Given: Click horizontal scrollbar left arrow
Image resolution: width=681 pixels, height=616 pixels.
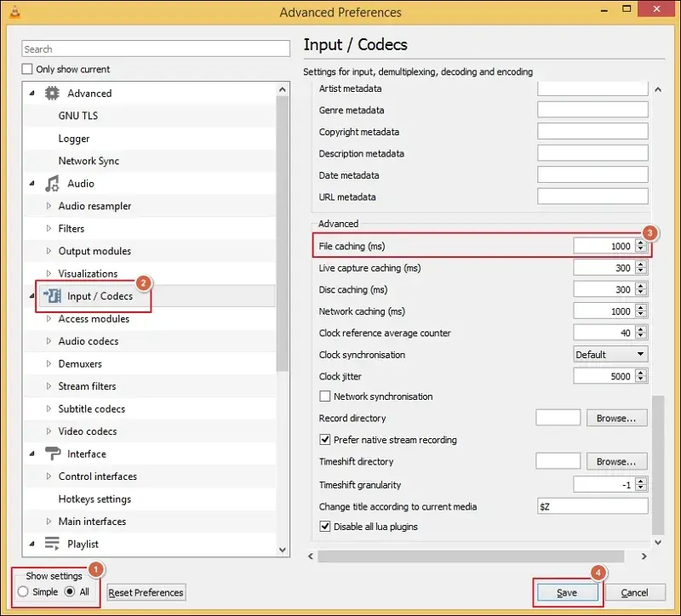Looking at the screenshot, I should [311, 556].
